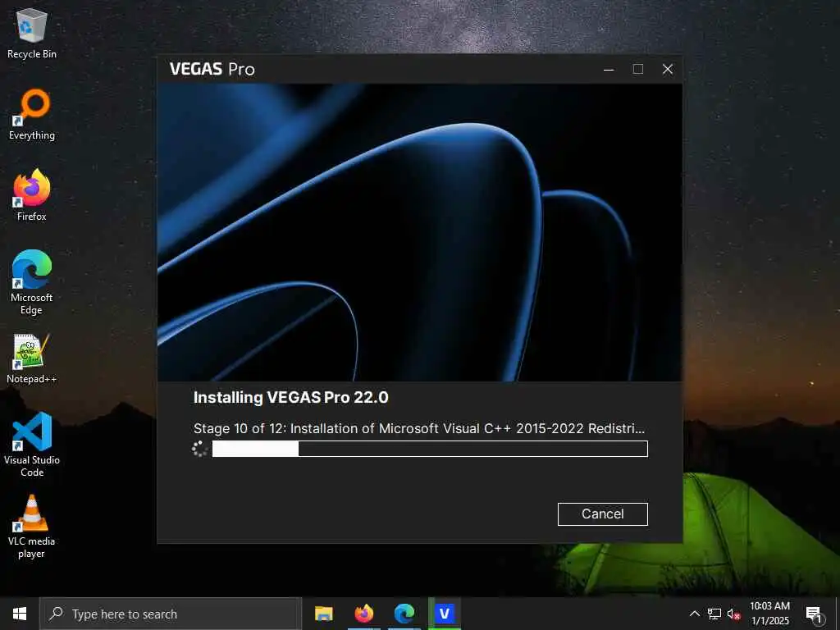Click the 'Stage 10 of 12' status text
The height and width of the screenshot is (630, 840).
[419, 428]
